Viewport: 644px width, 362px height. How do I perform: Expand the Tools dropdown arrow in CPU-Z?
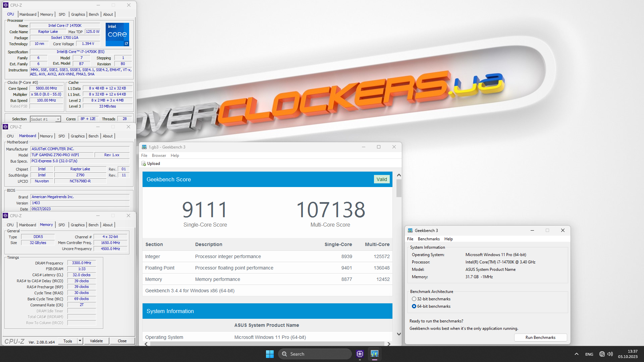click(80, 341)
